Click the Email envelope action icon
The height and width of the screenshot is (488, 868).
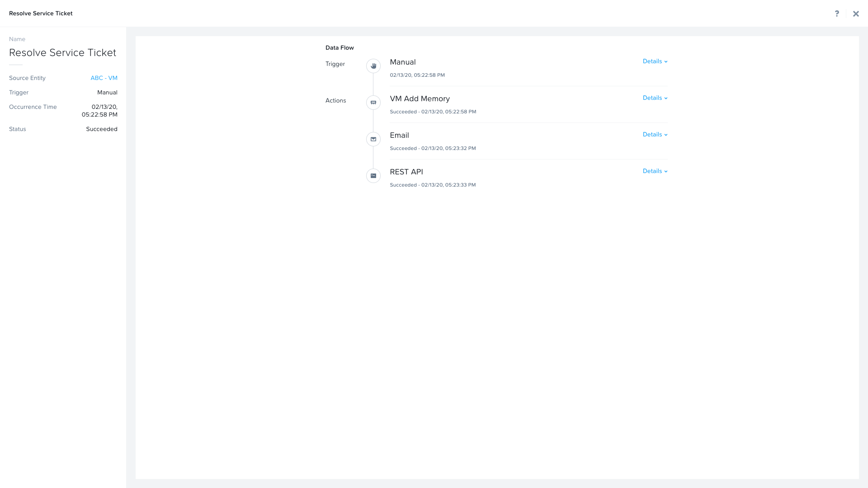coord(373,139)
